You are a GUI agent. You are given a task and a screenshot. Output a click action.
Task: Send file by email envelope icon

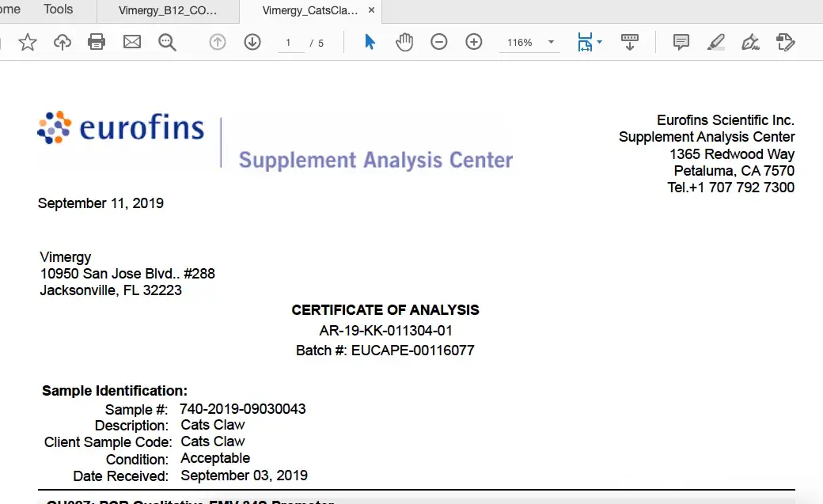[x=132, y=42]
